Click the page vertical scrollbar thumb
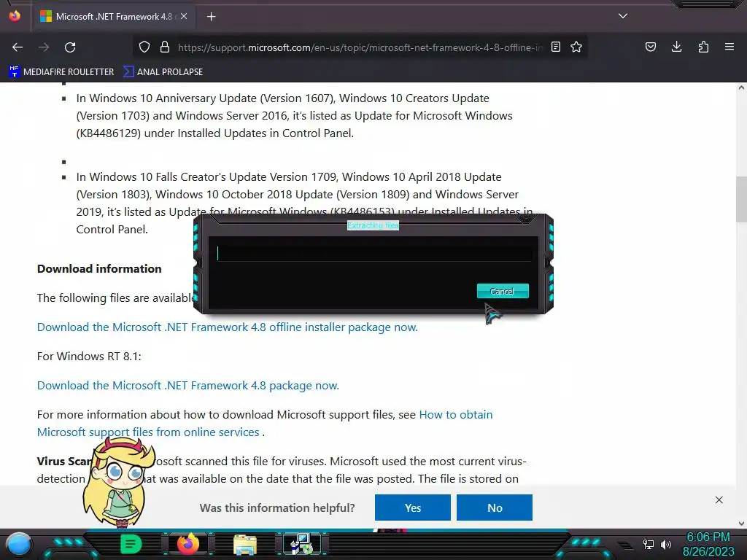747x560 pixels. point(741,199)
